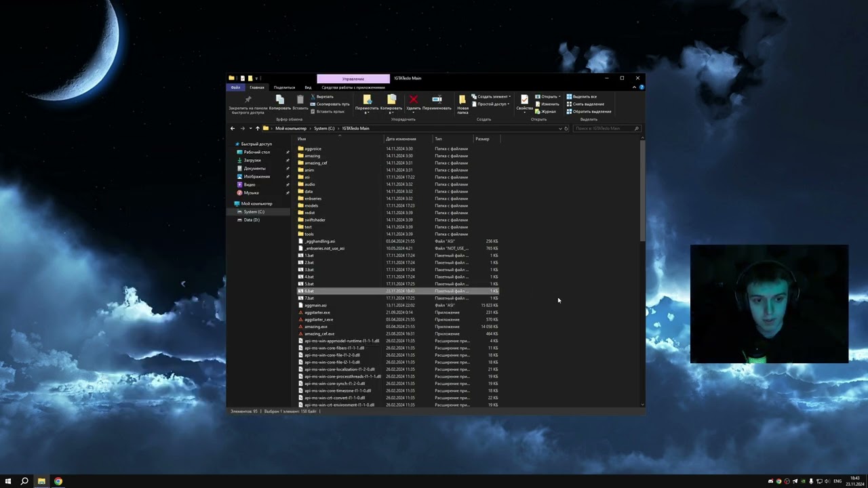Click the Скопировать путь command

tap(330, 104)
